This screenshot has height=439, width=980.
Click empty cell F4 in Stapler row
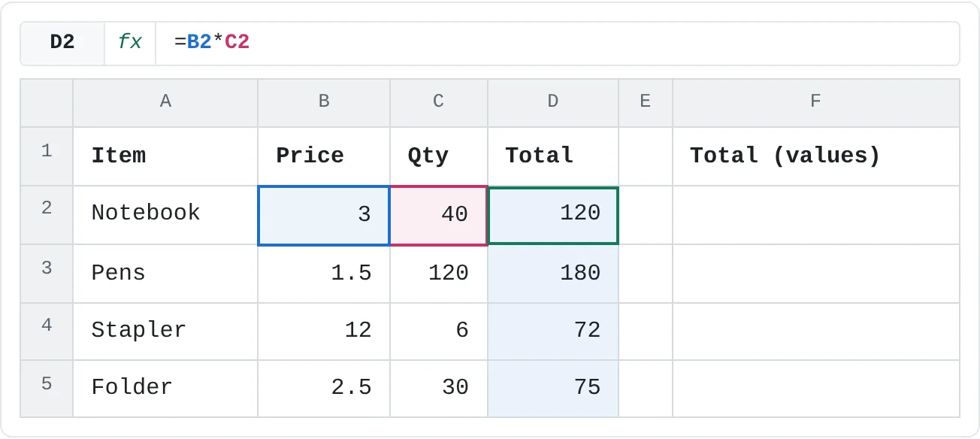(x=816, y=332)
